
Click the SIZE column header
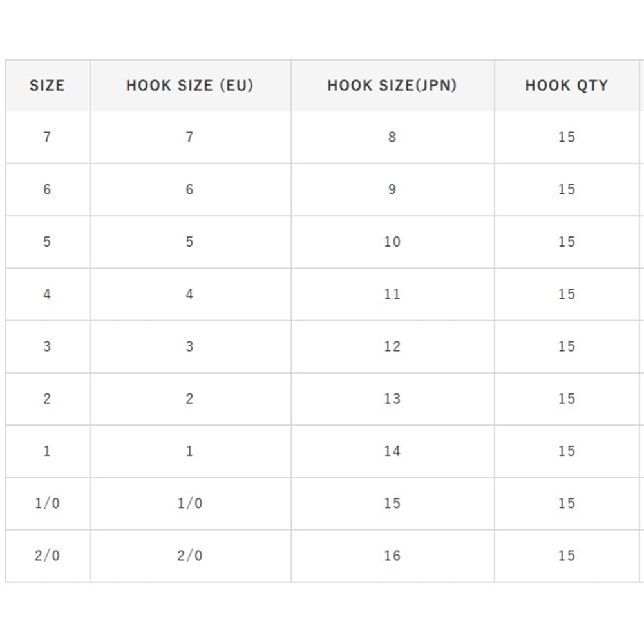coord(47,86)
